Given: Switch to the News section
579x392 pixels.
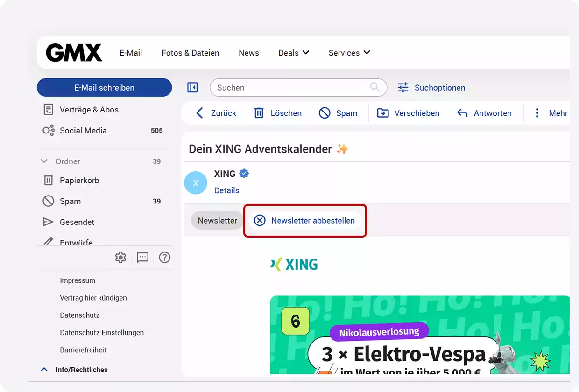Looking at the screenshot, I should click(x=248, y=53).
